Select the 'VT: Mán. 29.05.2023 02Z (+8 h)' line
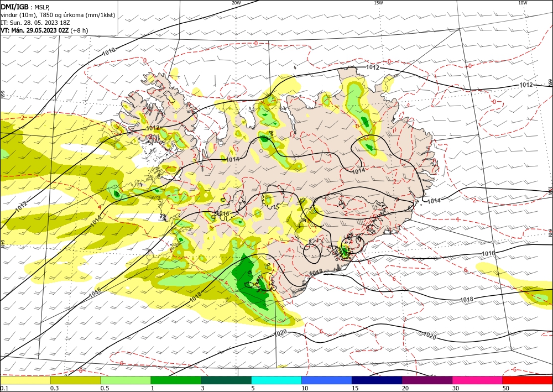 [44, 30]
